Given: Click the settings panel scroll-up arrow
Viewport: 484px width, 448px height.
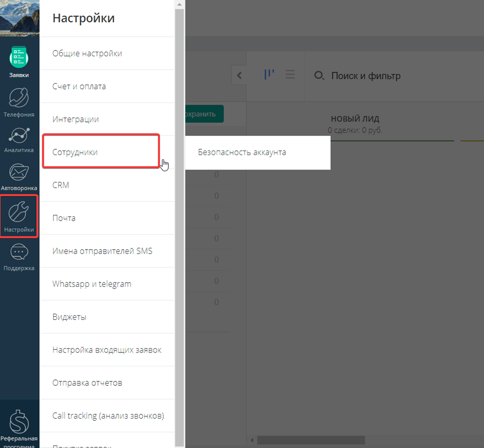Looking at the screenshot, I should (180, 4).
